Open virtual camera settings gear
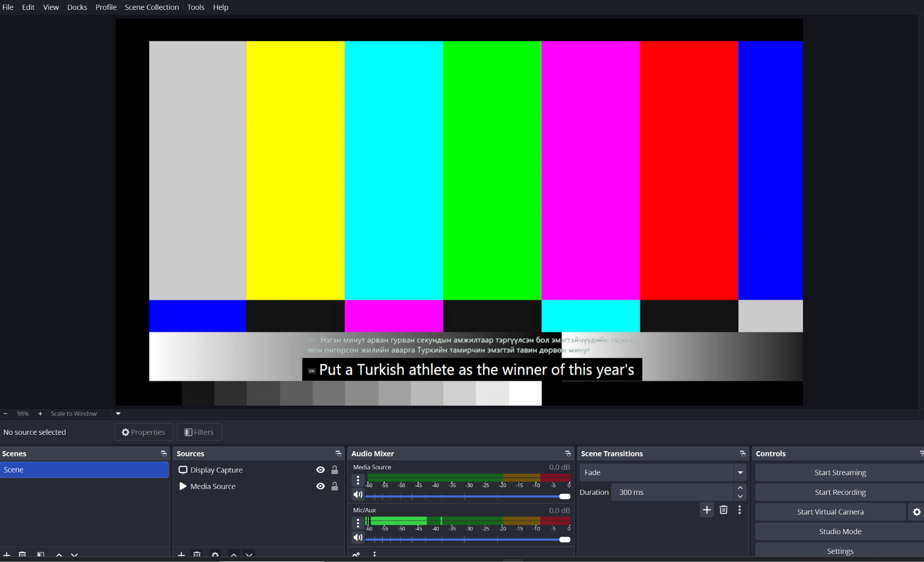Image resolution: width=924 pixels, height=562 pixels. click(917, 512)
